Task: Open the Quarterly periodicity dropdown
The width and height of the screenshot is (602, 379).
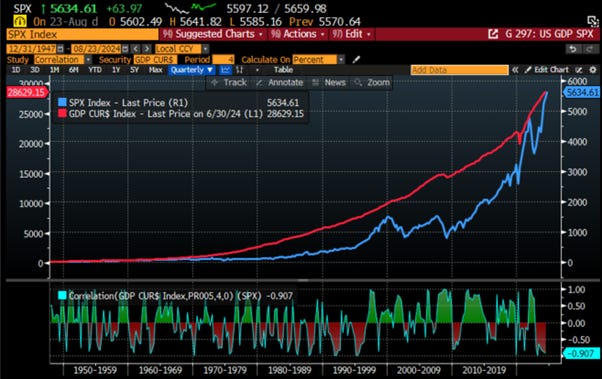Action: click(x=192, y=70)
